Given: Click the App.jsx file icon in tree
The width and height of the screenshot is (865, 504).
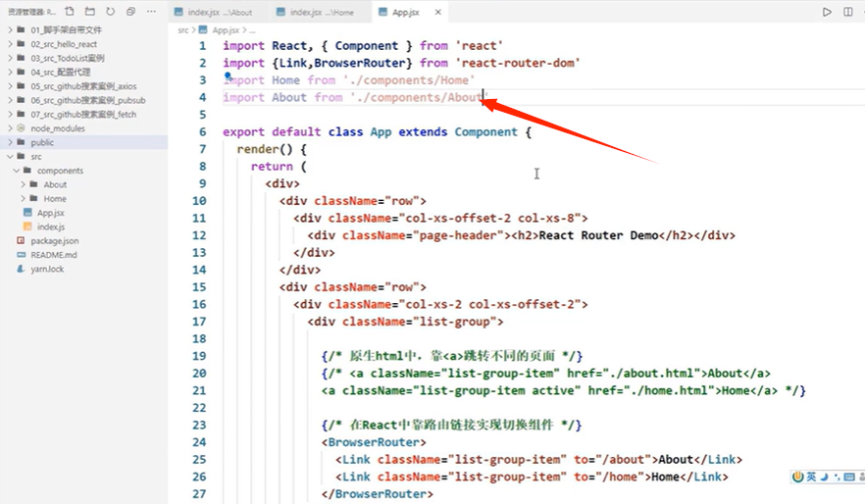Looking at the screenshot, I should coord(27,213).
